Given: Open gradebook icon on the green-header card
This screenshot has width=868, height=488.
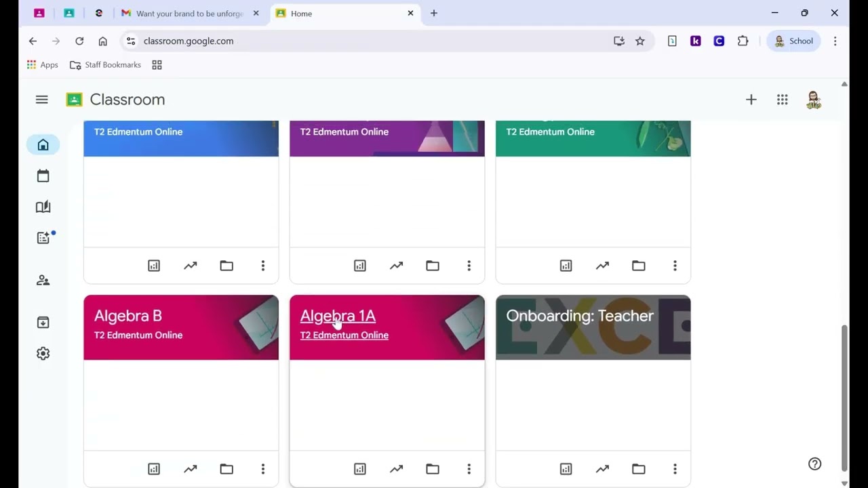Looking at the screenshot, I should pos(566,266).
